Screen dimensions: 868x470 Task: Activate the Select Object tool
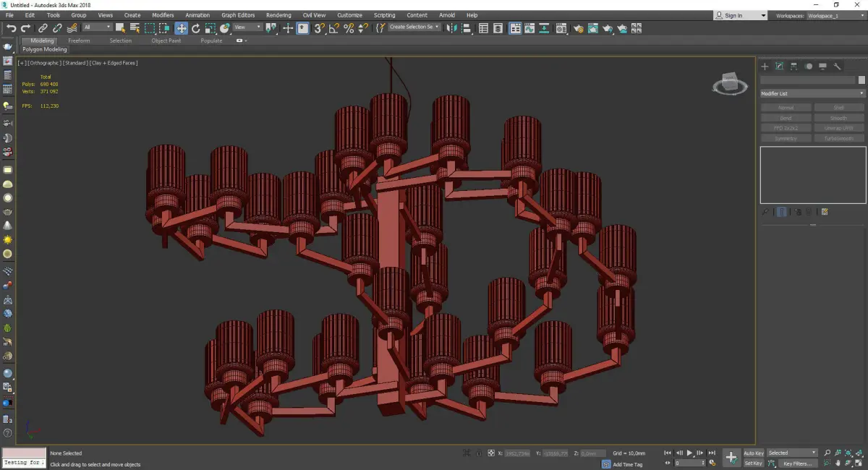pyautogui.click(x=120, y=28)
